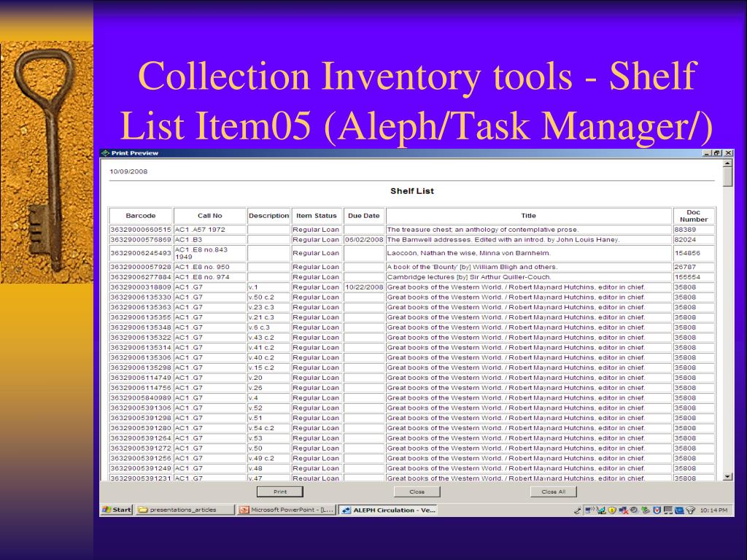Click the Title column header
The width and height of the screenshot is (747, 560).
pos(528,216)
